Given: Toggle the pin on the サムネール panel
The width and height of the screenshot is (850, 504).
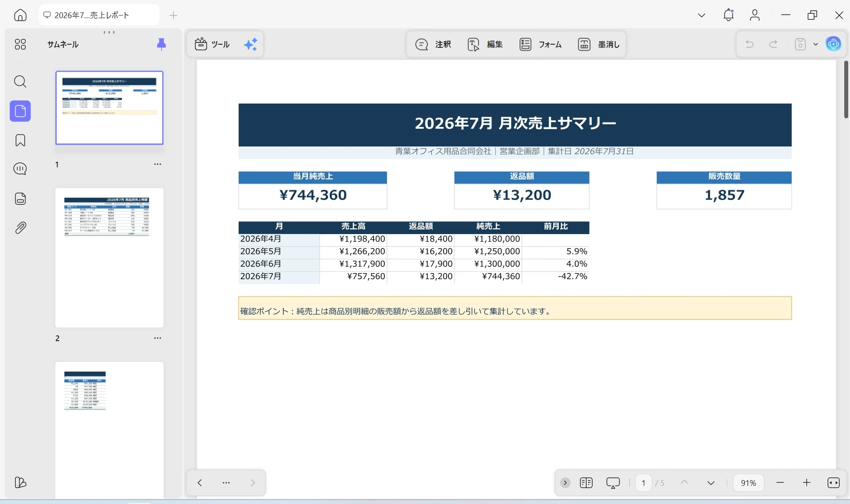Looking at the screenshot, I should [x=162, y=44].
